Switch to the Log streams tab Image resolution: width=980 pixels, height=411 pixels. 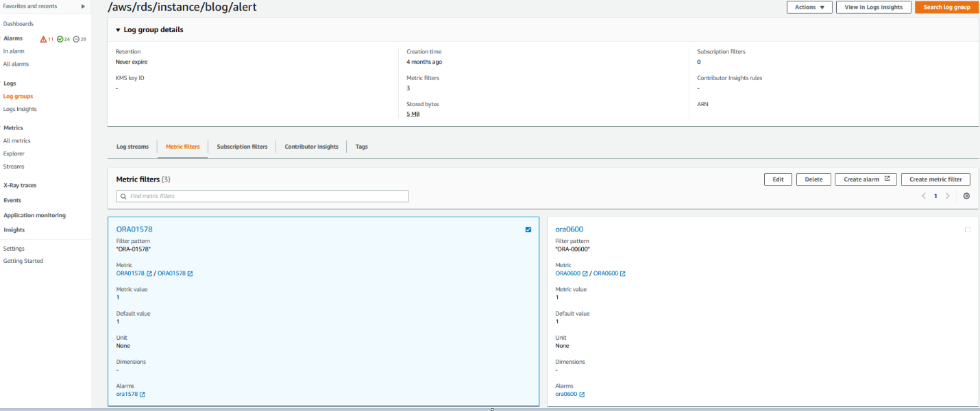[132, 147]
